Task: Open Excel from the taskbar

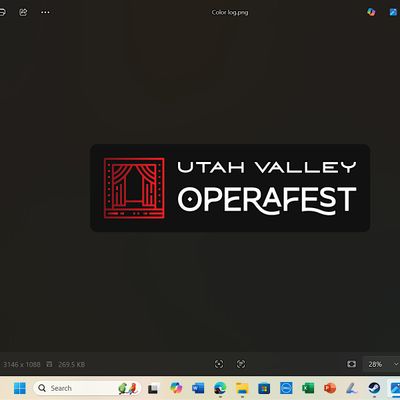Action: [x=308, y=388]
